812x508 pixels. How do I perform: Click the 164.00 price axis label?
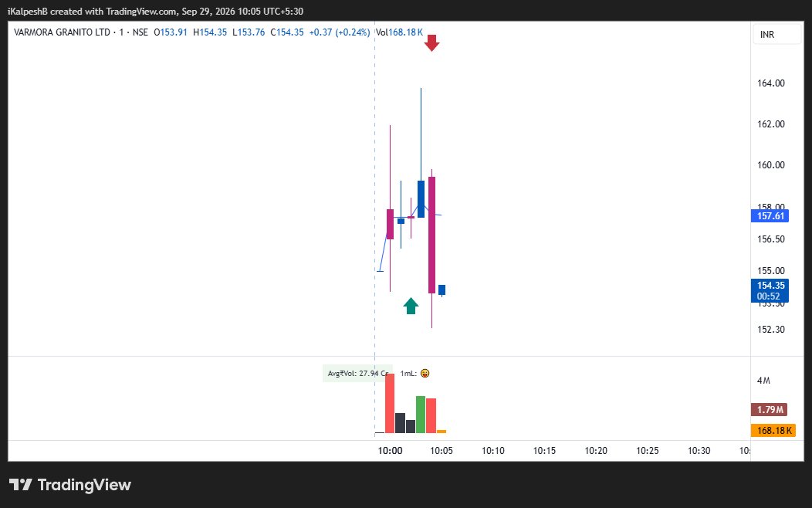[770, 83]
